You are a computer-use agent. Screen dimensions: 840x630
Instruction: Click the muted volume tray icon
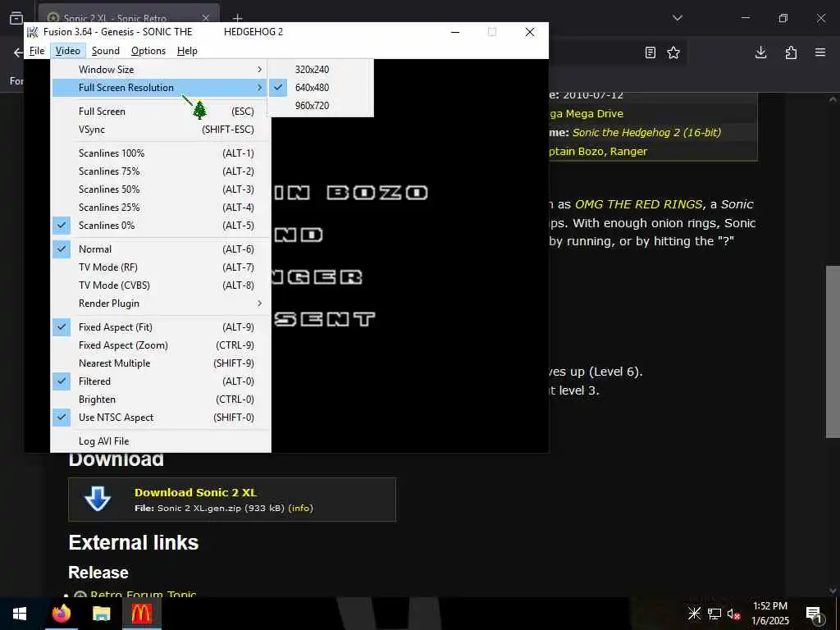point(733,614)
